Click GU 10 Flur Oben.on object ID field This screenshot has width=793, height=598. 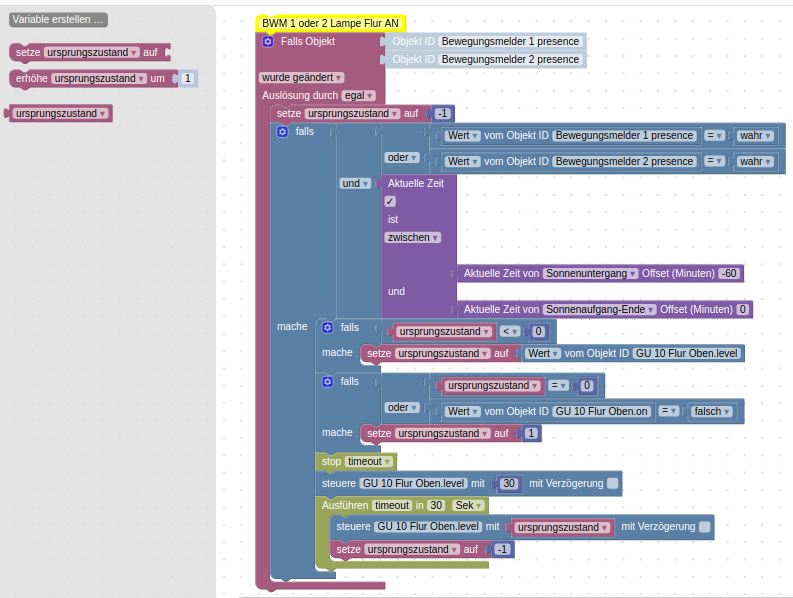[x=602, y=411]
